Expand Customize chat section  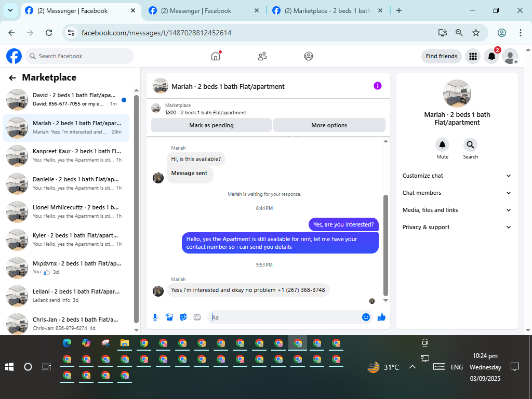(x=457, y=176)
